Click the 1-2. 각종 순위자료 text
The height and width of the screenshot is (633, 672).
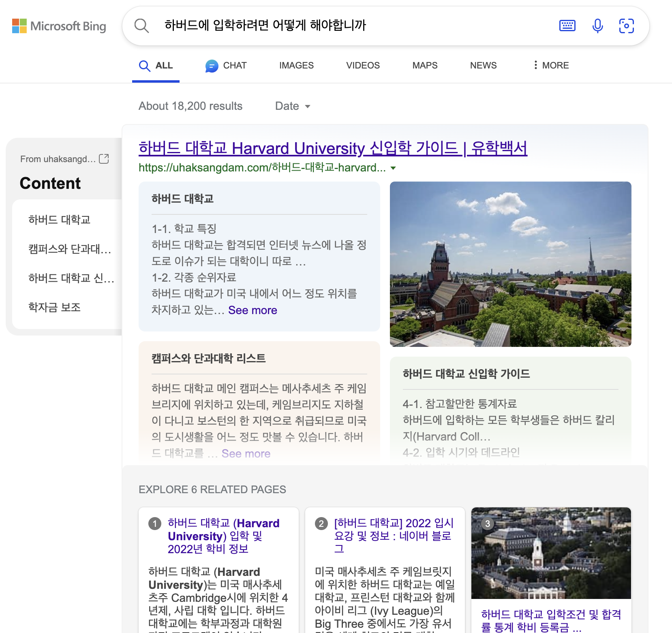pos(194,278)
